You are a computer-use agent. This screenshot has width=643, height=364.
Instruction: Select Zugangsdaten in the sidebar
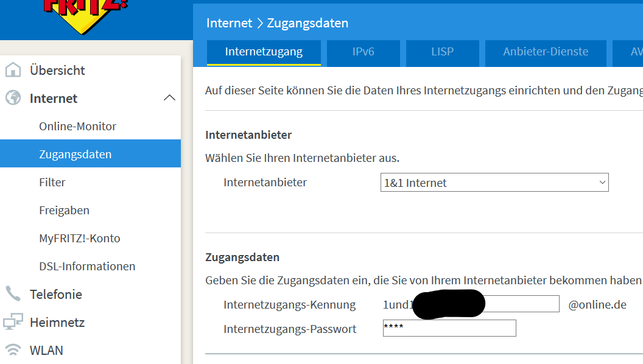(76, 154)
